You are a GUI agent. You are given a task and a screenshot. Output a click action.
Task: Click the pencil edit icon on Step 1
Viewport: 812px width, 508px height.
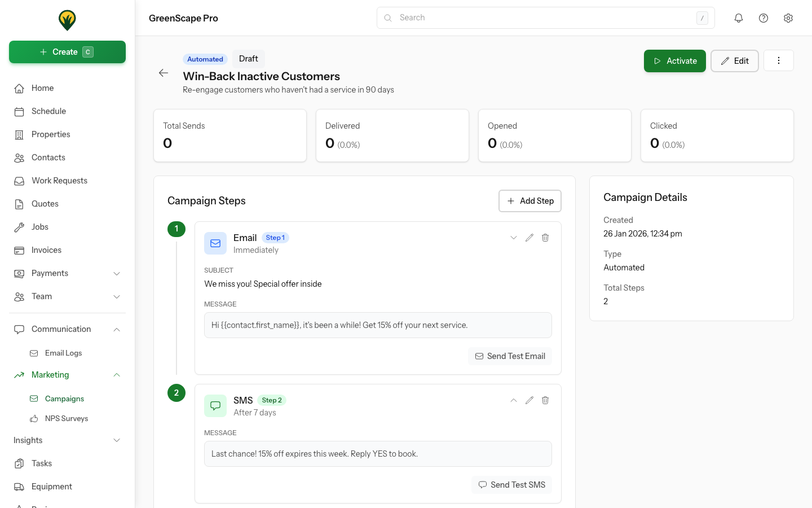529,237
